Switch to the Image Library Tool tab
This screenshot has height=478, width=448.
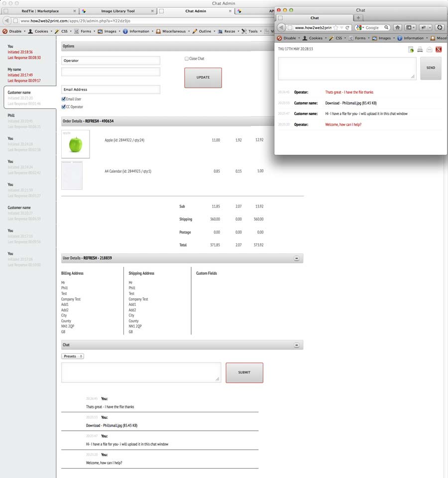point(117,11)
